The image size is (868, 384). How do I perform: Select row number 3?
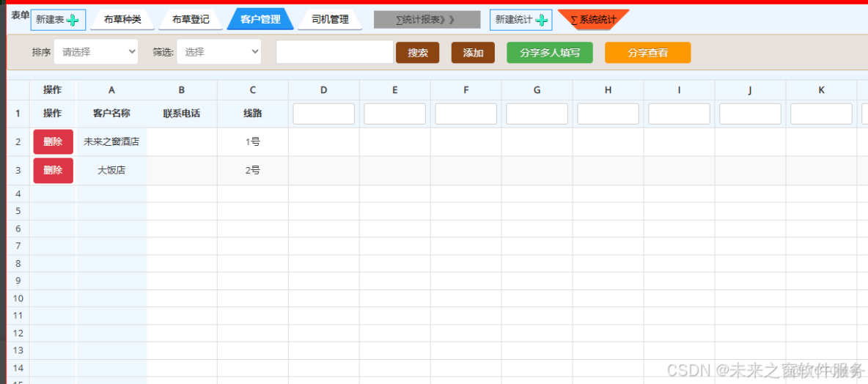pyautogui.click(x=18, y=171)
